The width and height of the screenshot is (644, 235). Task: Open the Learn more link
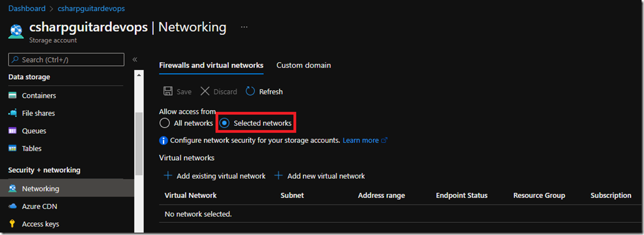pos(361,141)
